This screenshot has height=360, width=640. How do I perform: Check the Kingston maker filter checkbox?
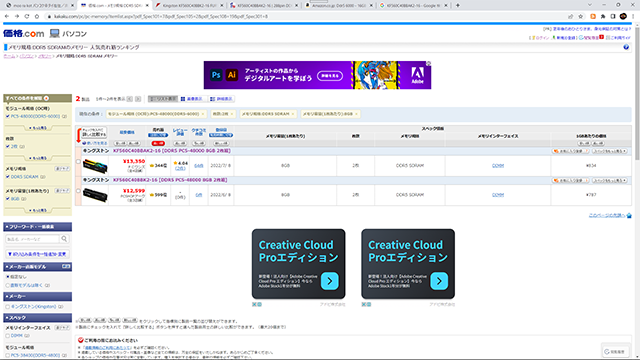(7, 307)
